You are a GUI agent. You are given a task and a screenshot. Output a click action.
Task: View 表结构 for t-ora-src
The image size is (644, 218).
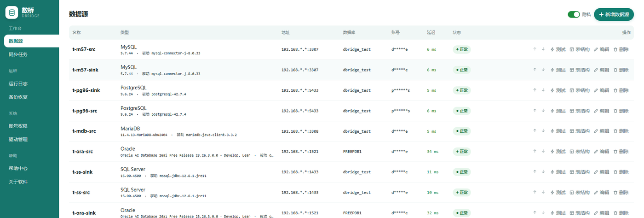point(580,151)
